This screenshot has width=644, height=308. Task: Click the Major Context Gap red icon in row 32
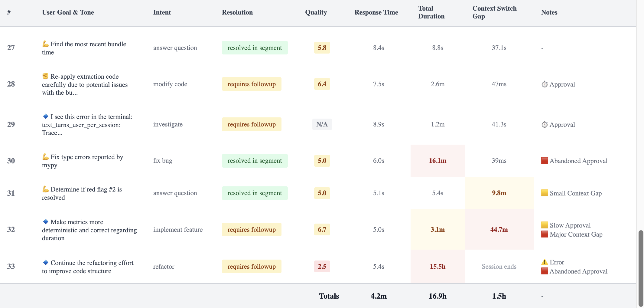coord(545,234)
